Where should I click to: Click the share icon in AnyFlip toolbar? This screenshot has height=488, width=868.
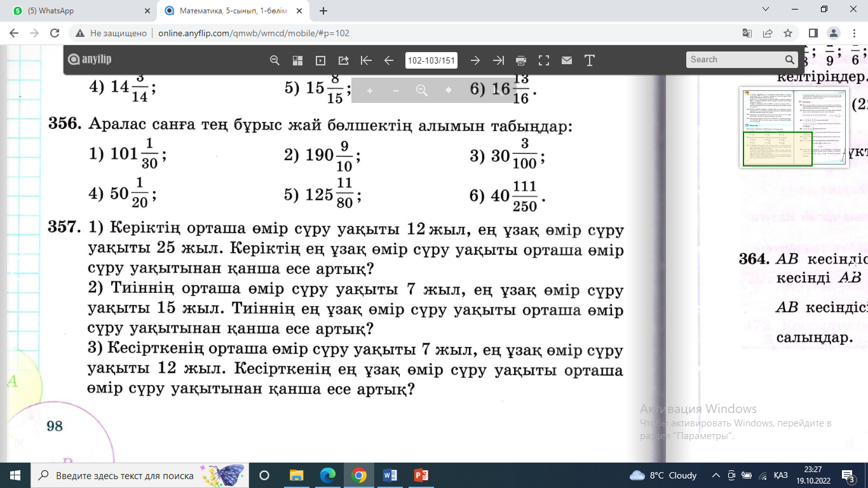point(343,60)
